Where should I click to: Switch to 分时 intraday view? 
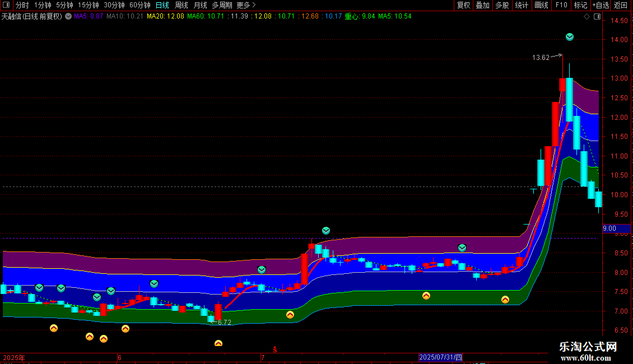[x=22, y=5]
